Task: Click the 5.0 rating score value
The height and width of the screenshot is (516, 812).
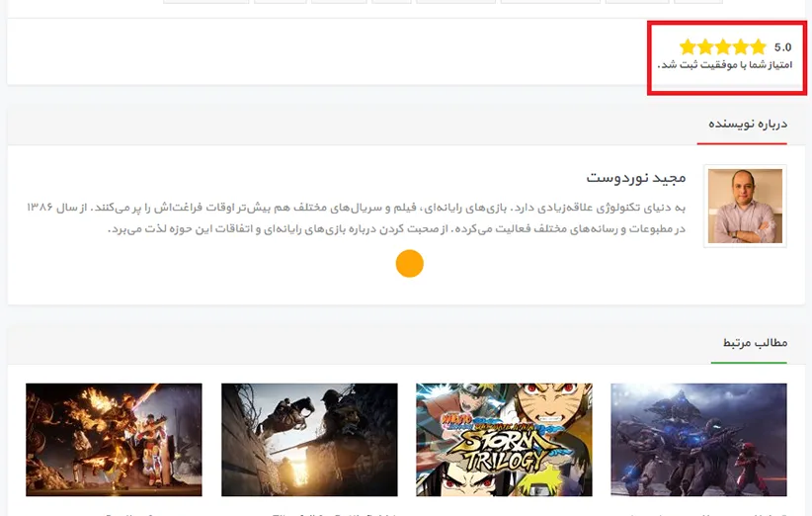Action: point(782,46)
